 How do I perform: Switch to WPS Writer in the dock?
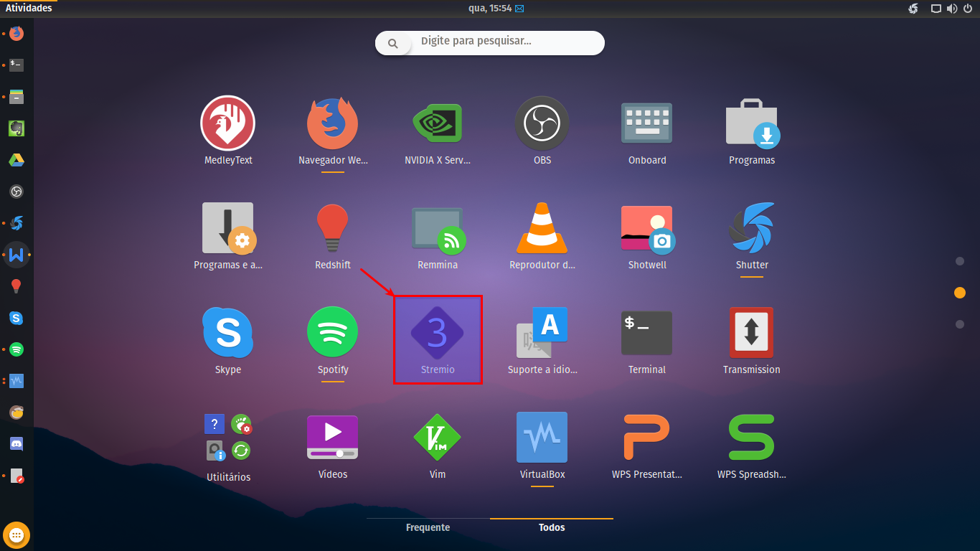[x=17, y=255]
